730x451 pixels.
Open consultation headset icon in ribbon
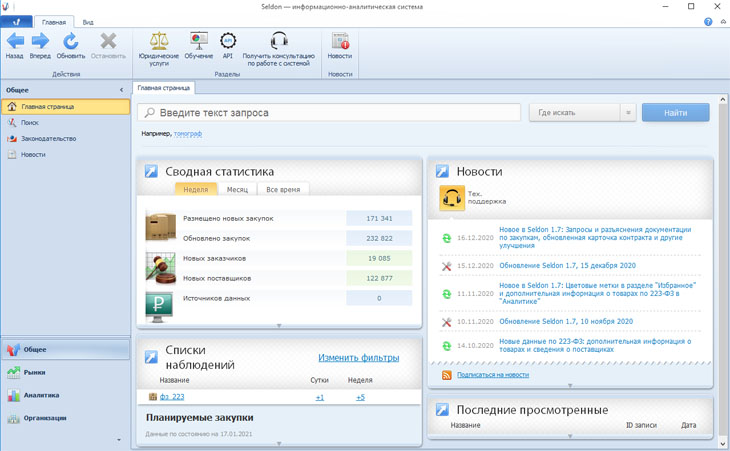point(278,41)
